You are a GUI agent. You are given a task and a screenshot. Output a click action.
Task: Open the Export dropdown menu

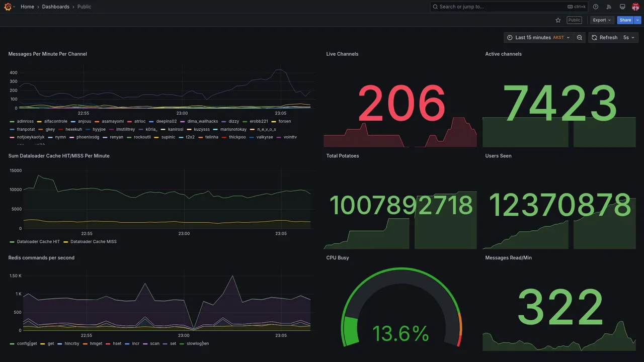click(602, 20)
